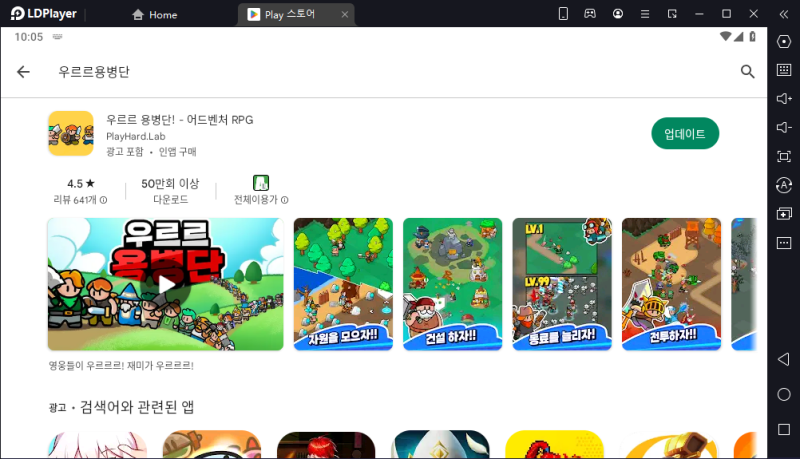View info icon next to 전체이용가
The image size is (800, 459).
285,200
